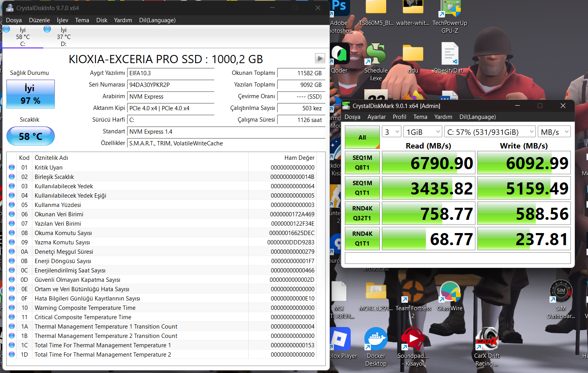Click the İyi 97 % health status button
The width and height of the screenshot is (588, 373).
30,94
